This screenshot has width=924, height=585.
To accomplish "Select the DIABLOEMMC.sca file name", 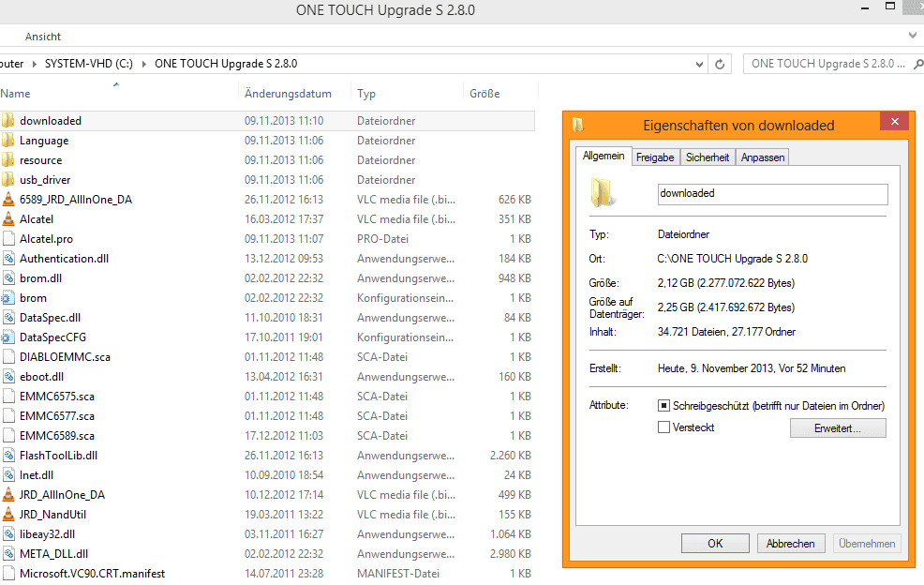I will [65, 357].
